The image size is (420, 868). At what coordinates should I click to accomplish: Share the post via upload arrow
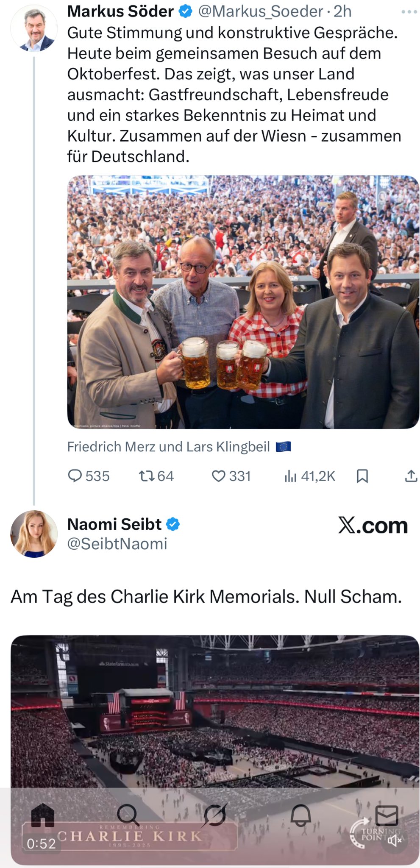point(411,476)
